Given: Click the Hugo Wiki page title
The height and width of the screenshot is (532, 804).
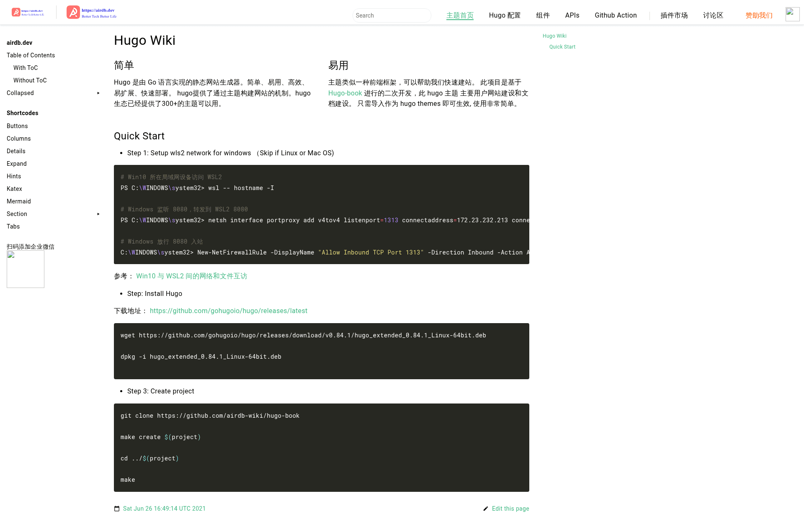Looking at the screenshot, I should tap(144, 41).
